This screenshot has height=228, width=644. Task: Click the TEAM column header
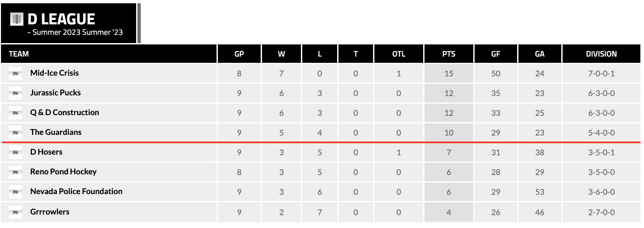[19, 54]
